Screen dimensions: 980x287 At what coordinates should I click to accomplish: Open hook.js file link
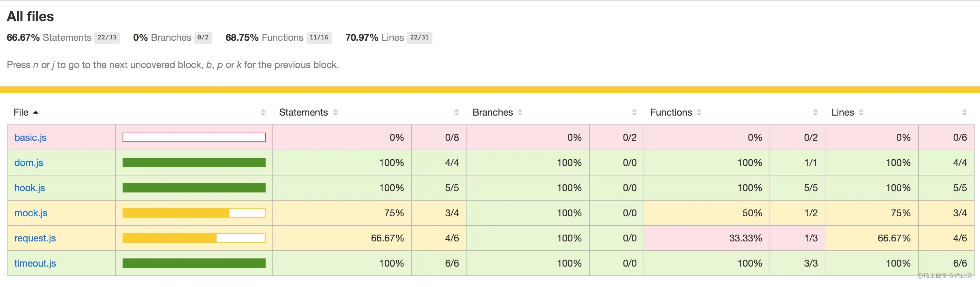[30, 188]
